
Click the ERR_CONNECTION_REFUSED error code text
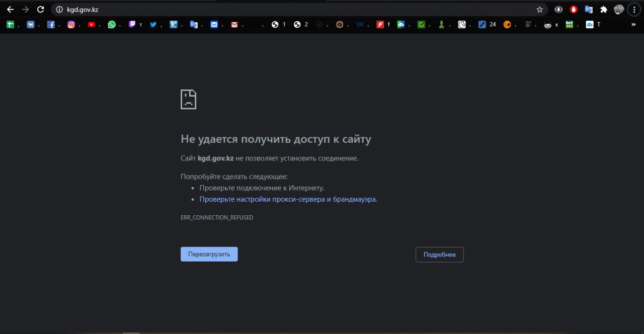[x=217, y=218]
